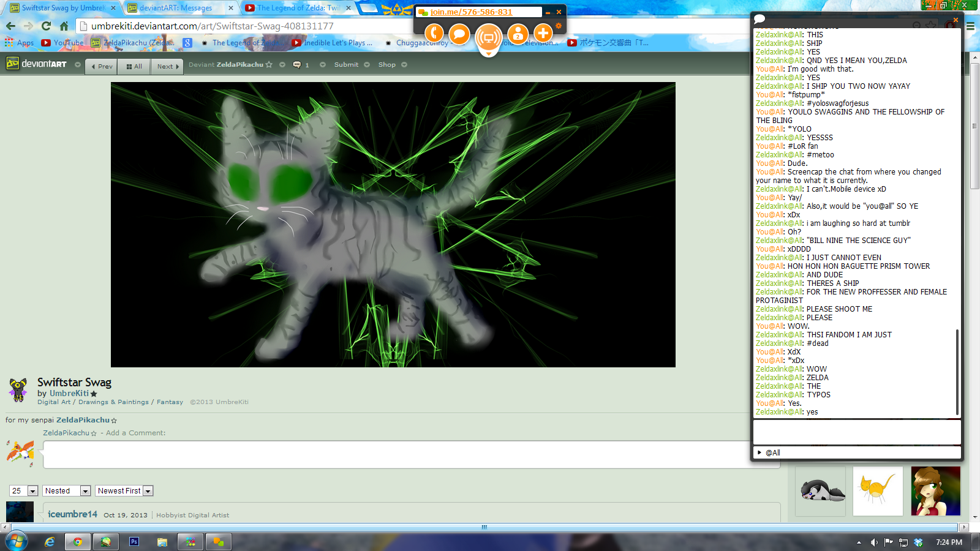Close the join.me chat window
The width and height of the screenshot is (980, 551).
pos(956,20)
